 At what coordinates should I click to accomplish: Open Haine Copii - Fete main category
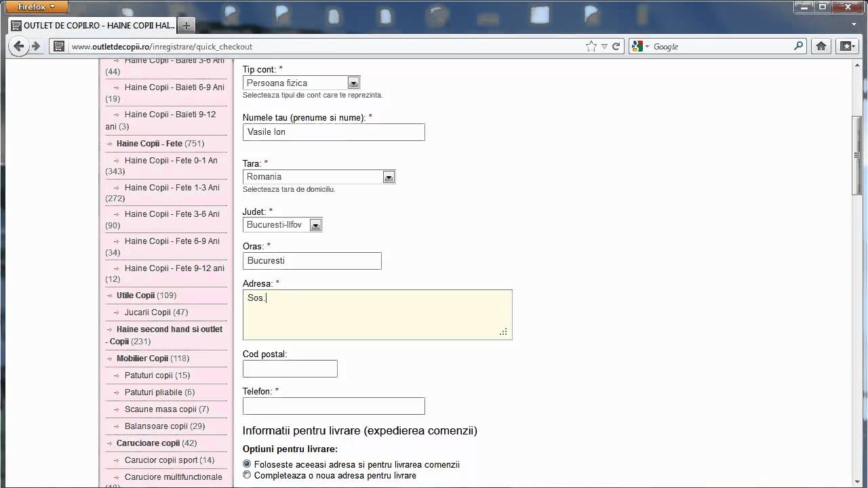149,144
